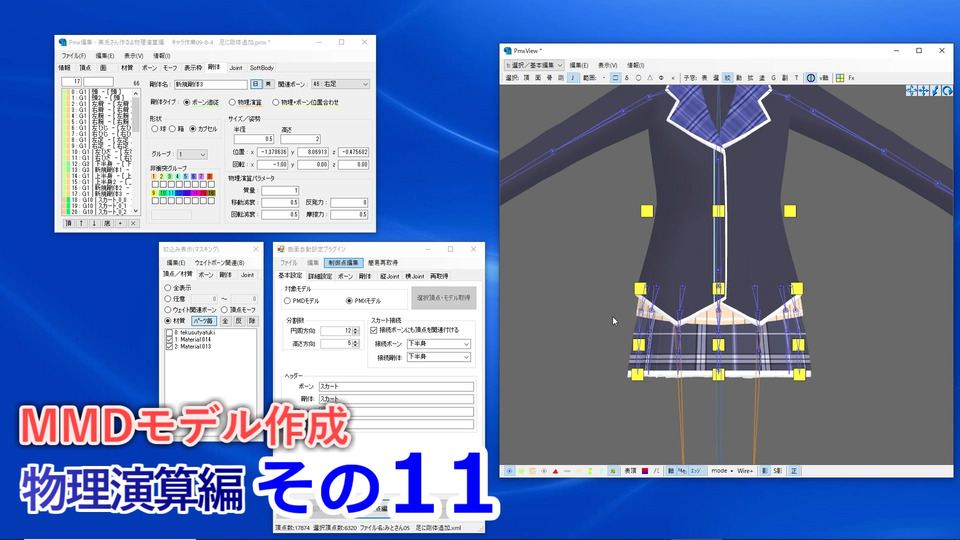Click the Fx button in PmxView toolbar
The height and width of the screenshot is (540, 960).
point(852,78)
